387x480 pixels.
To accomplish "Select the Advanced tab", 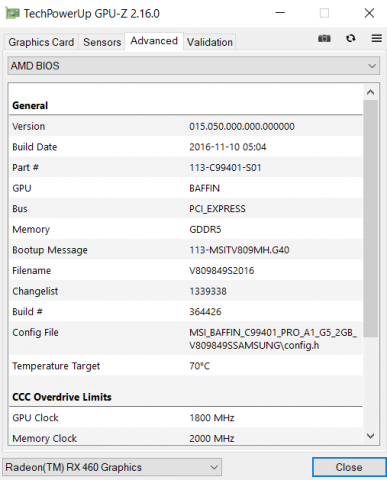I will tap(154, 41).
